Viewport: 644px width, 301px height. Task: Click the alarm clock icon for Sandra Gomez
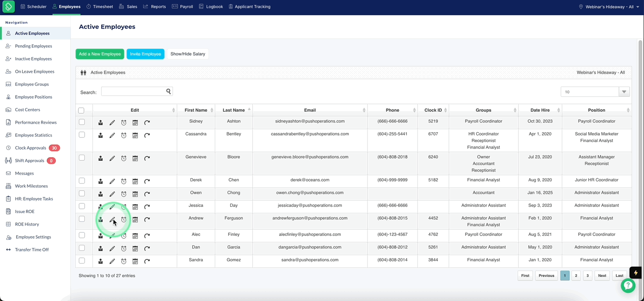click(x=124, y=261)
